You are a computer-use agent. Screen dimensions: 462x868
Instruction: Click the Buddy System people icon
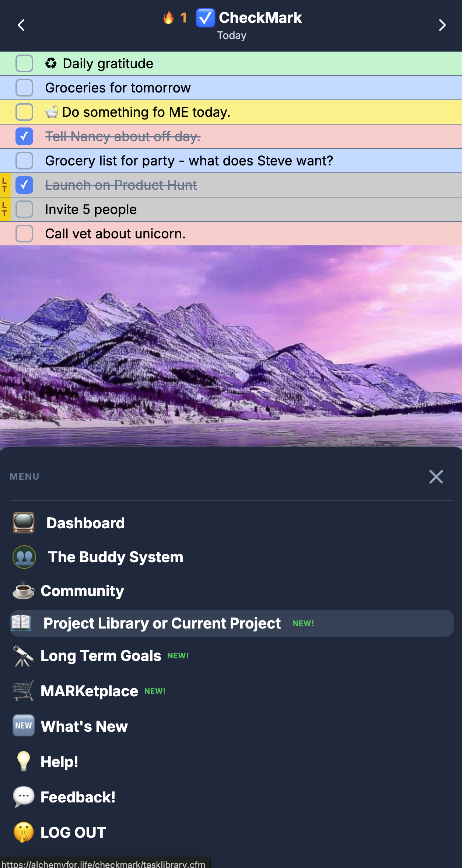(24, 557)
